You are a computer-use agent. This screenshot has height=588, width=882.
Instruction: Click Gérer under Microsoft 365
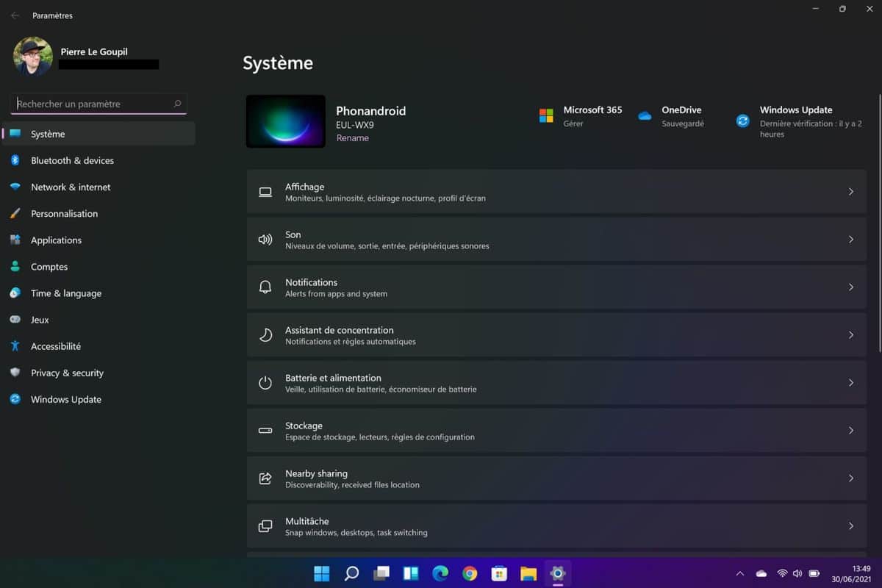pos(573,123)
